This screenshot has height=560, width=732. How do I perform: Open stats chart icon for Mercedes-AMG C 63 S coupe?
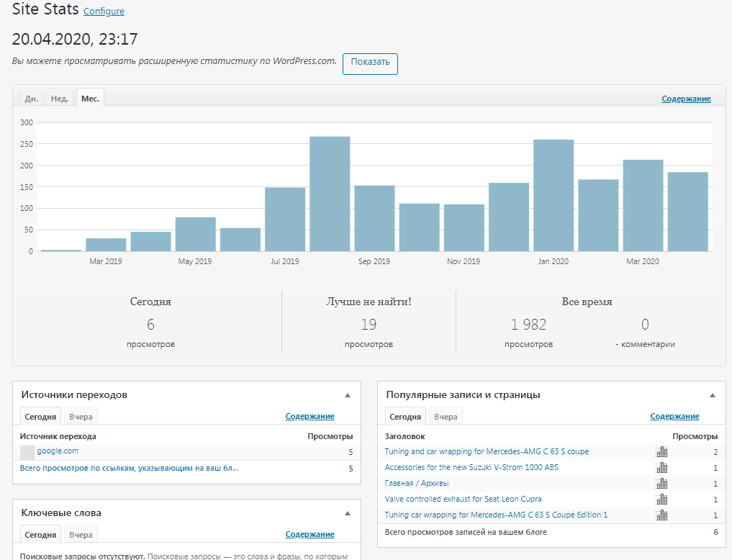coord(661,452)
